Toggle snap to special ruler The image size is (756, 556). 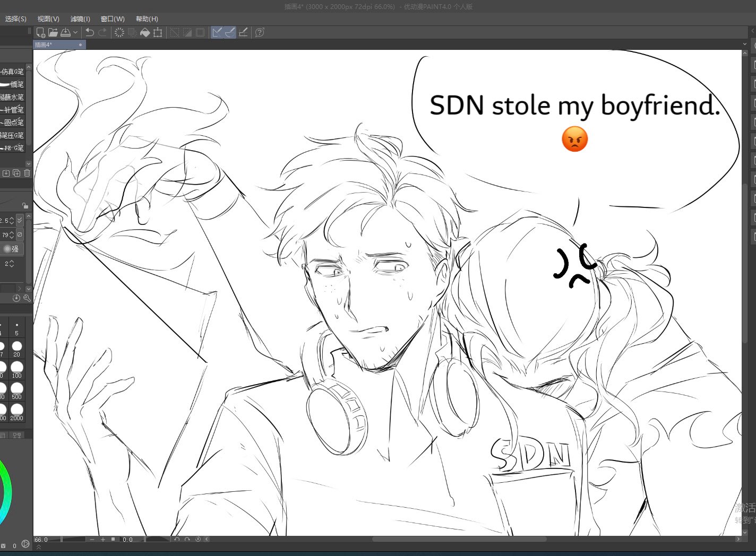pyautogui.click(x=230, y=32)
